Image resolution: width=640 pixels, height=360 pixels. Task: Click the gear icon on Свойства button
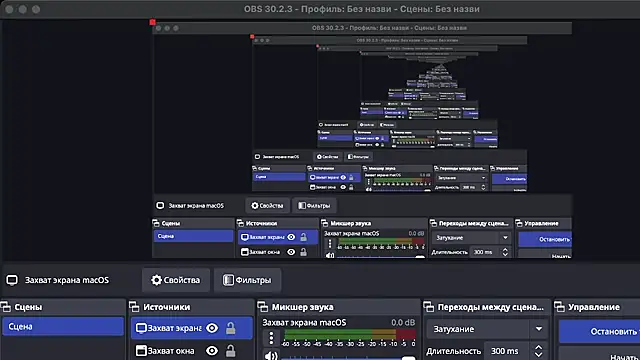pos(156,280)
